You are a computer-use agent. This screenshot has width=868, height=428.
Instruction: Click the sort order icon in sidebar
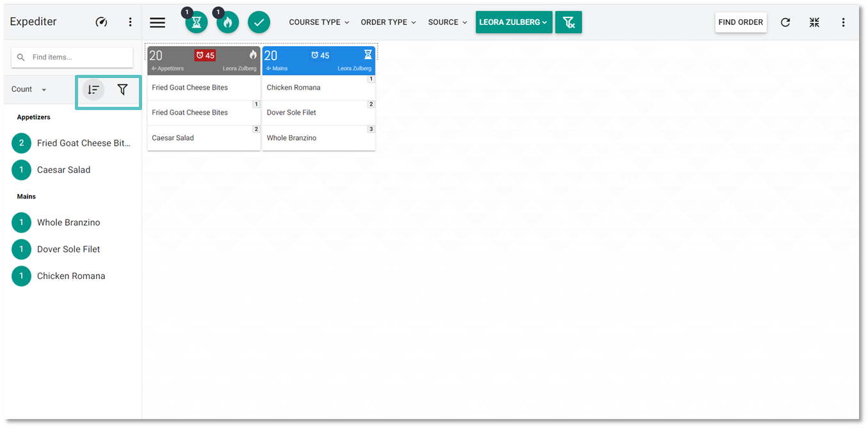(x=93, y=90)
